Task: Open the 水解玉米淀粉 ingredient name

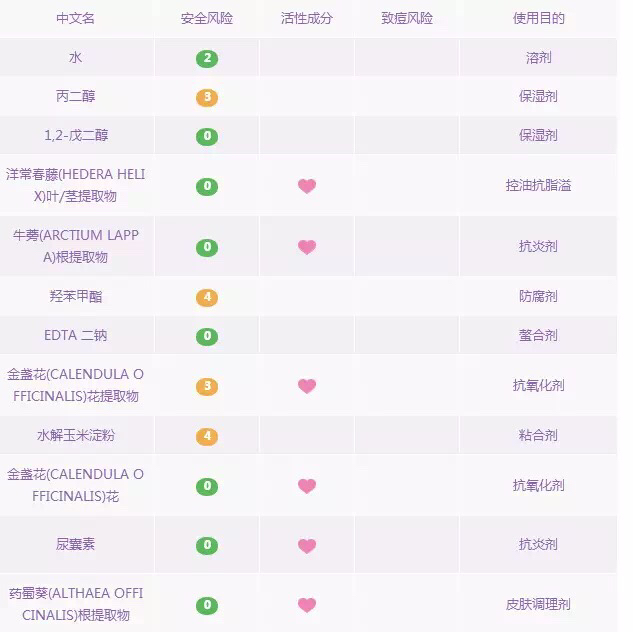Action: coord(76,435)
